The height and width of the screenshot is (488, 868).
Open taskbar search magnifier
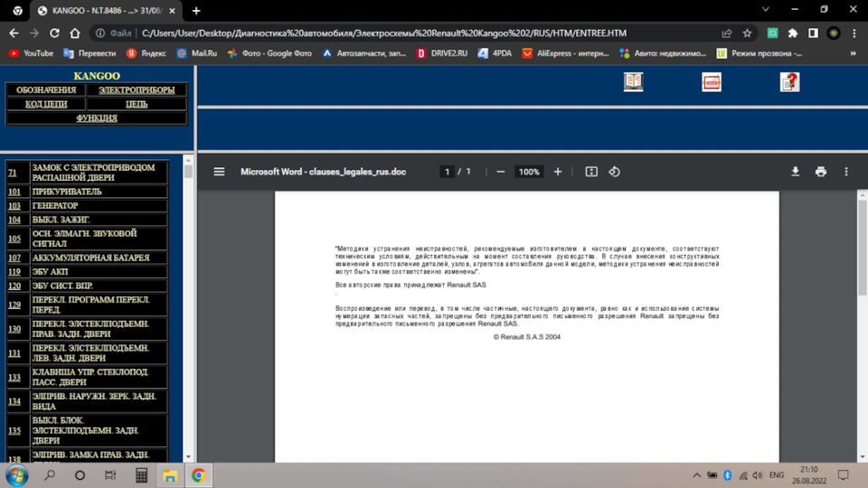point(50,475)
